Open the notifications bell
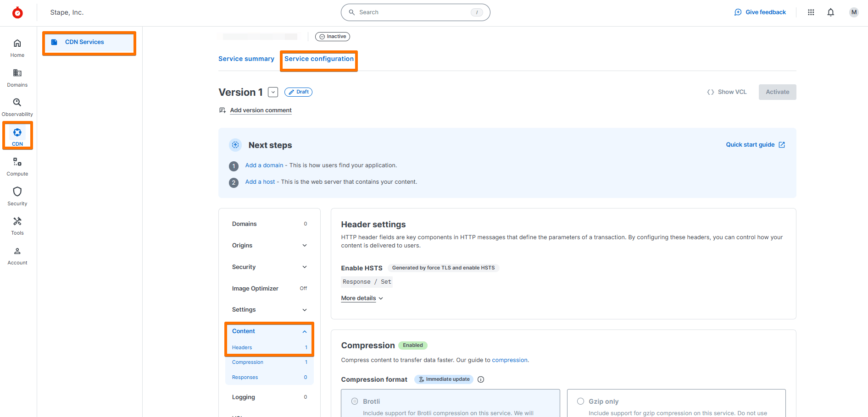This screenshot has width=868, height=417. point(831,12)
